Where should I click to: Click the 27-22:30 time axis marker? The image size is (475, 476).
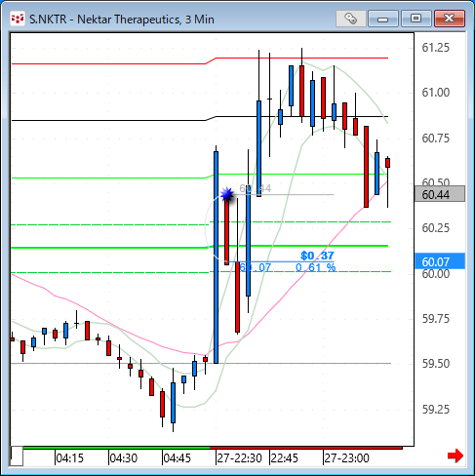[239, 458]
